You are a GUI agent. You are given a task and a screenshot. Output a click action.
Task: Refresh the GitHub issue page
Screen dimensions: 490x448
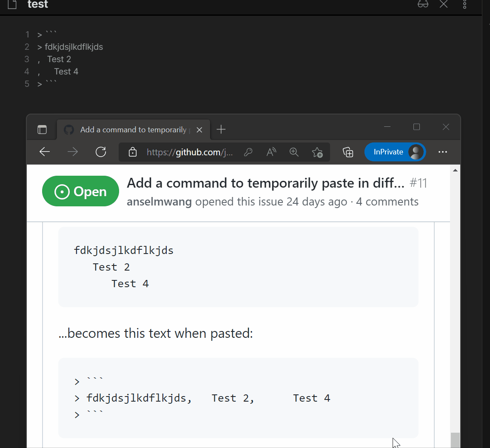(x=101, y=152)
